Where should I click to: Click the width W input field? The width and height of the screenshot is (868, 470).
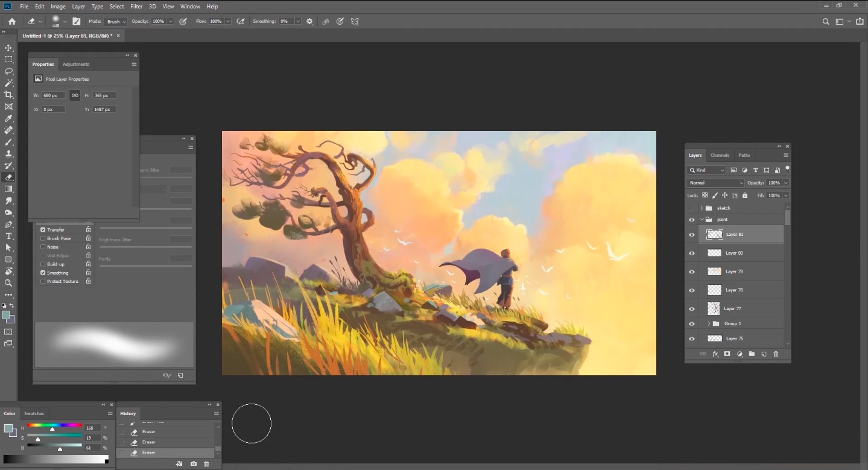53,95
